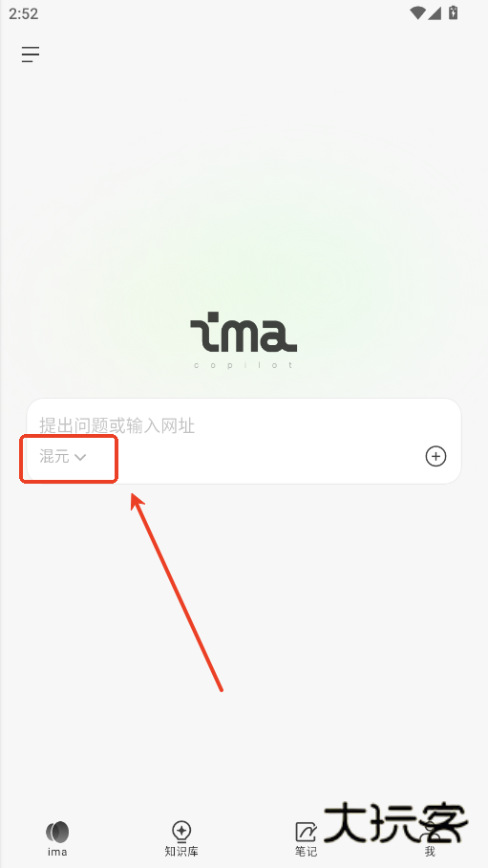This screenshot has width=488, height=868.
Task: Open the hamburger menu icon
Action: click(x=31, y=54)
